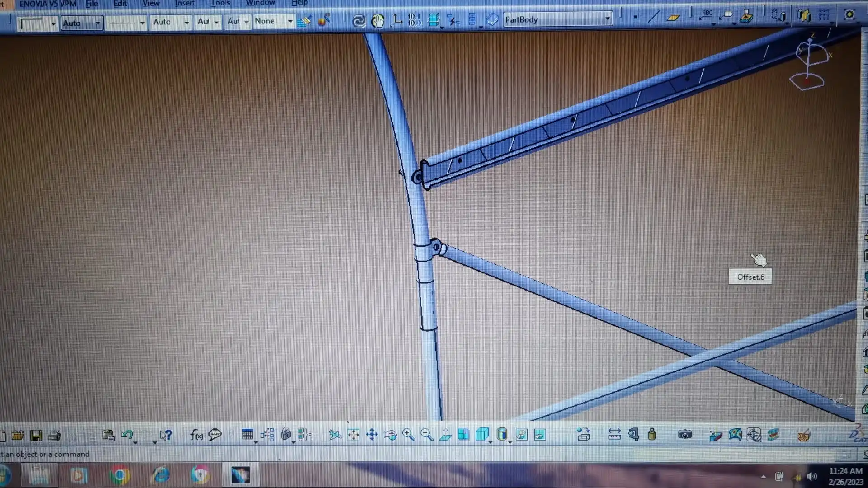This screenshot has width=868, height=488.
Task: Open the CATIA window taskbar button
Action: pos(241,475)
